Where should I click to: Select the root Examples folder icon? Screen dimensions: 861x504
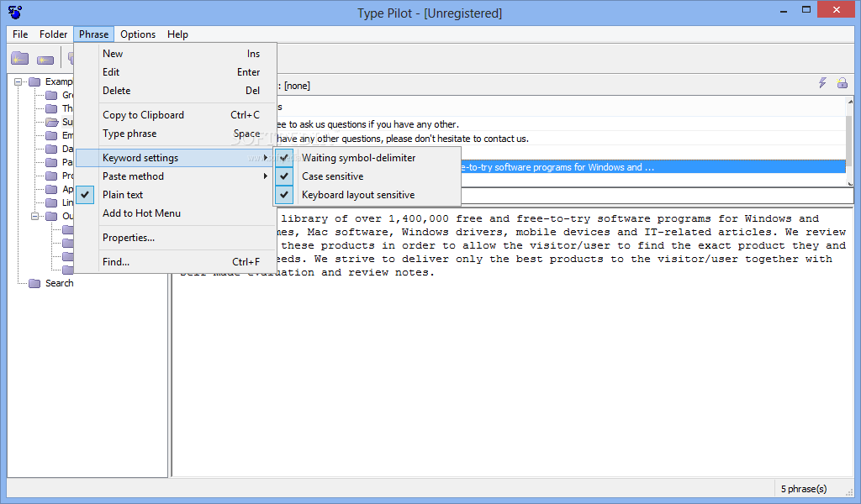(34, 81)
